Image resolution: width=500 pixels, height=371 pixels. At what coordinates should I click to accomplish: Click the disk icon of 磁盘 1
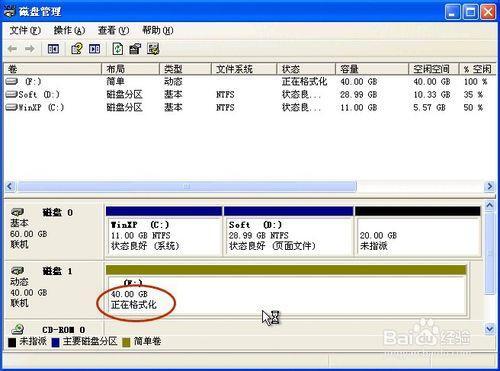17,271
